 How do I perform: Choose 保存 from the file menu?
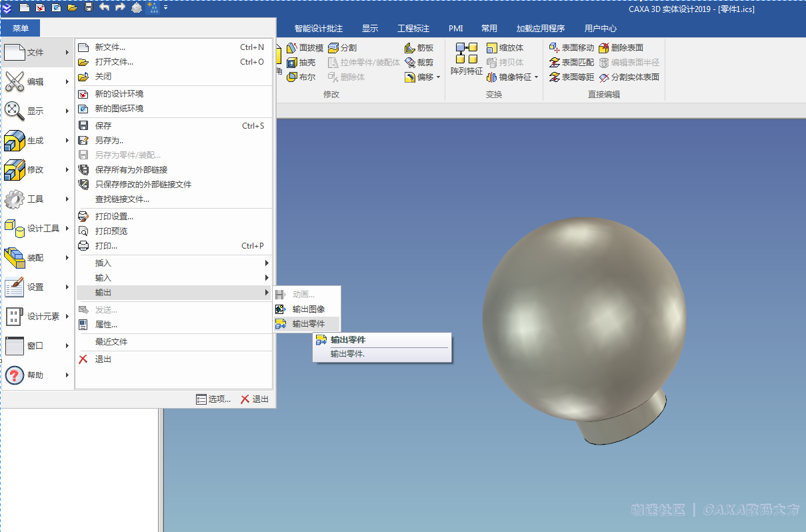(x=174, y=126)
